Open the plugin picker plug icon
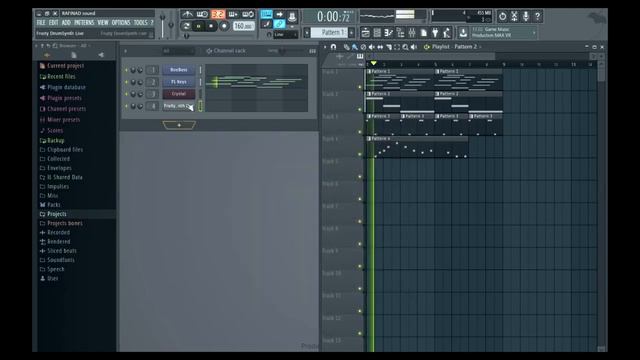The image size is (640, 360). click(x=435, y=32)
